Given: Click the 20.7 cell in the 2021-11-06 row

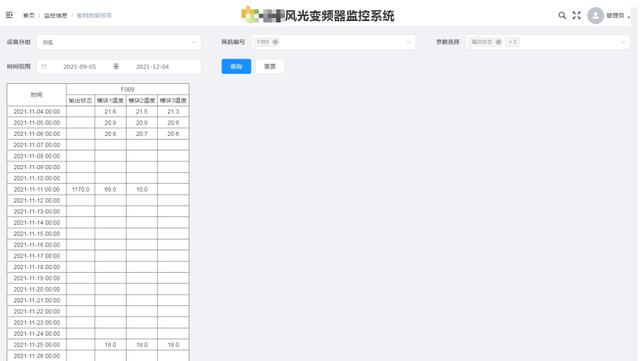Looking at the screenshot, I should pyautogui.click(x=142, y=134).
